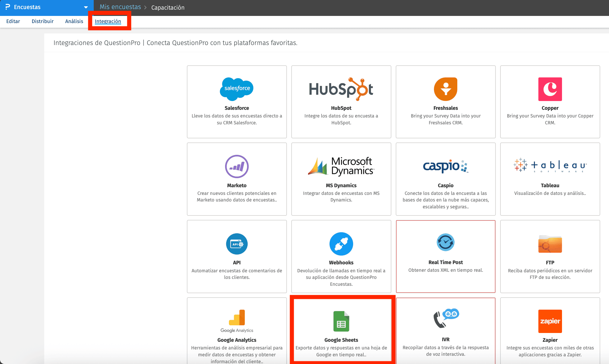The height and width of the screenshot is (364, 609).
Task: Open the green Google Sheets icon
Action: coord(341,321)
